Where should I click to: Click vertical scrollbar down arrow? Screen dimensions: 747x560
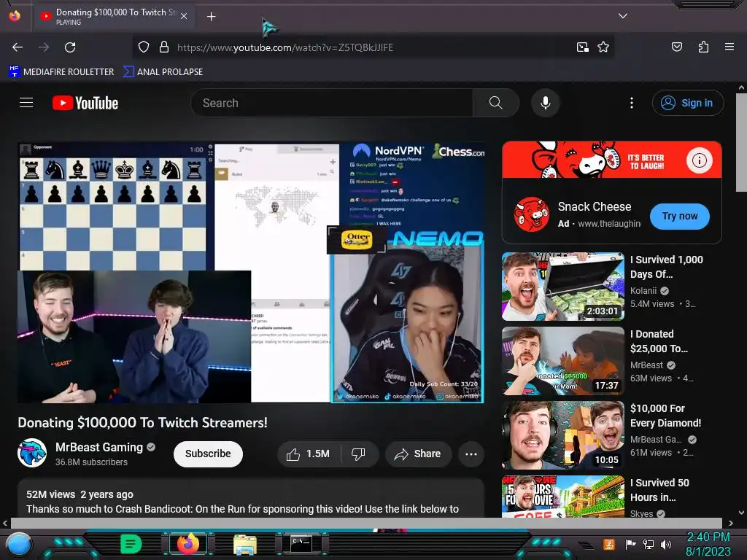[741, 513]
